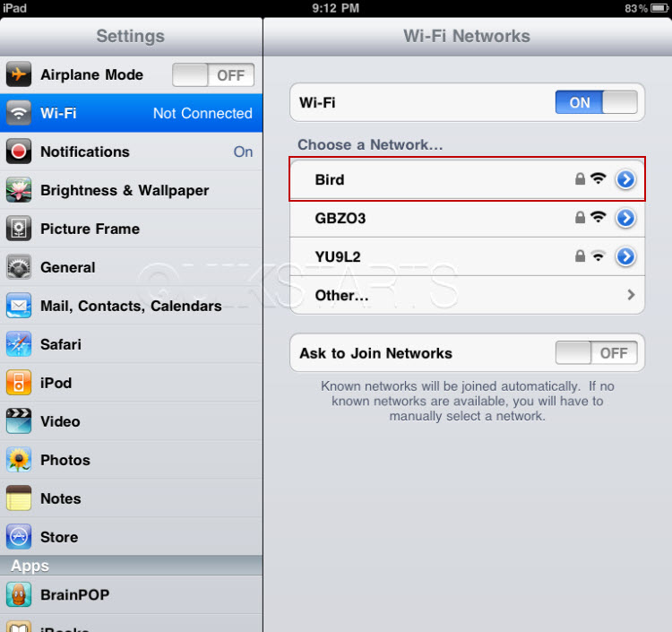The height and width of the screenshot is (632, 672).
Task: Select the Picture Frame settings row
Action: pyautogui.click(x=131, y=229)
